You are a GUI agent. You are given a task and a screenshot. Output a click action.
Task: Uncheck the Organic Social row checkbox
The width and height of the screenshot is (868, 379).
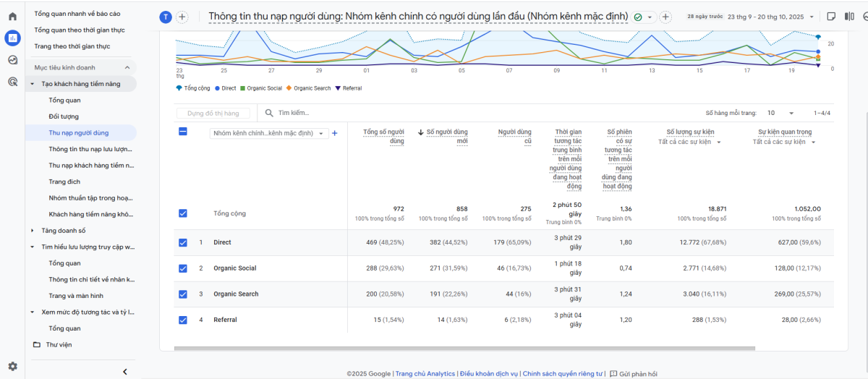pos(183,268)
